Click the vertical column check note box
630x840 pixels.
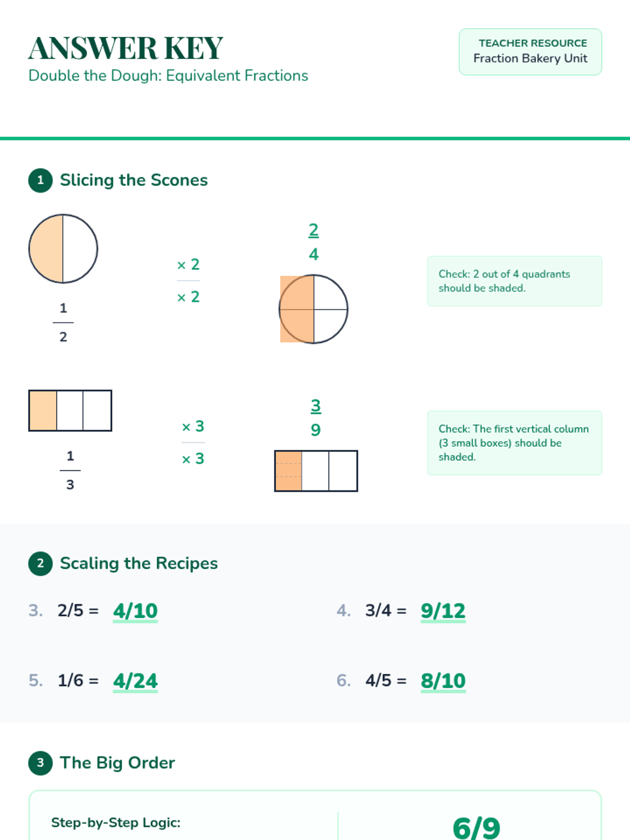pos(514,443)
